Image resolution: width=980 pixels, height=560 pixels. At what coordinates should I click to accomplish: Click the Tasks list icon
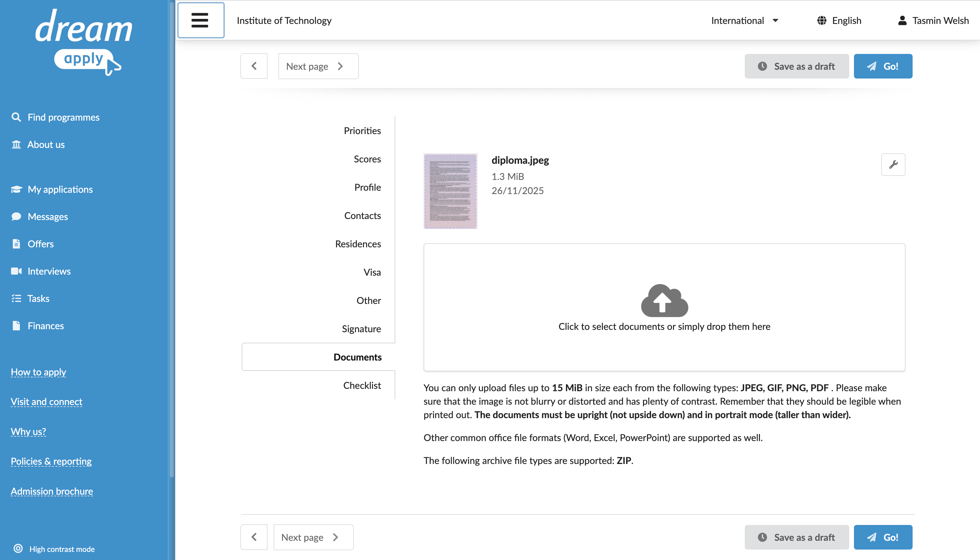[16, 299]
